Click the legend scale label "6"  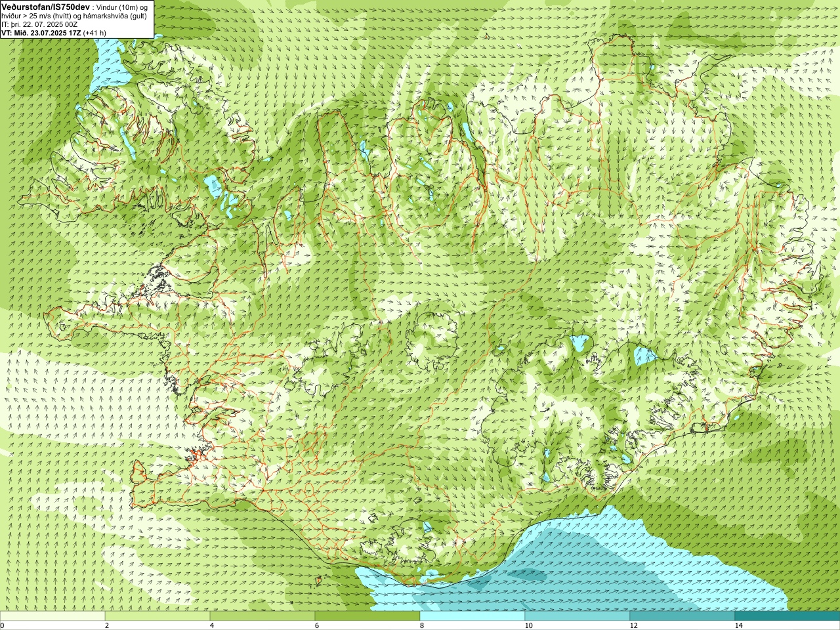[x=317, y=625]
